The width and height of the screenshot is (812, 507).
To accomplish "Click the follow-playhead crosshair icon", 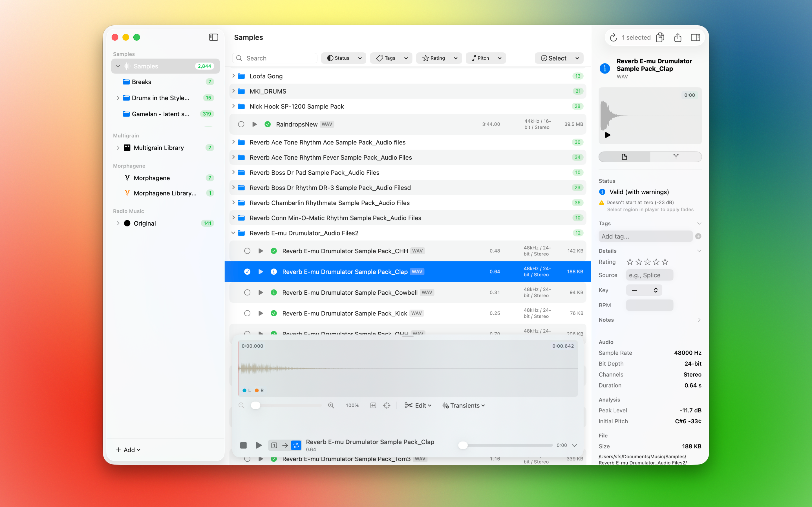I will coord(387,405).
